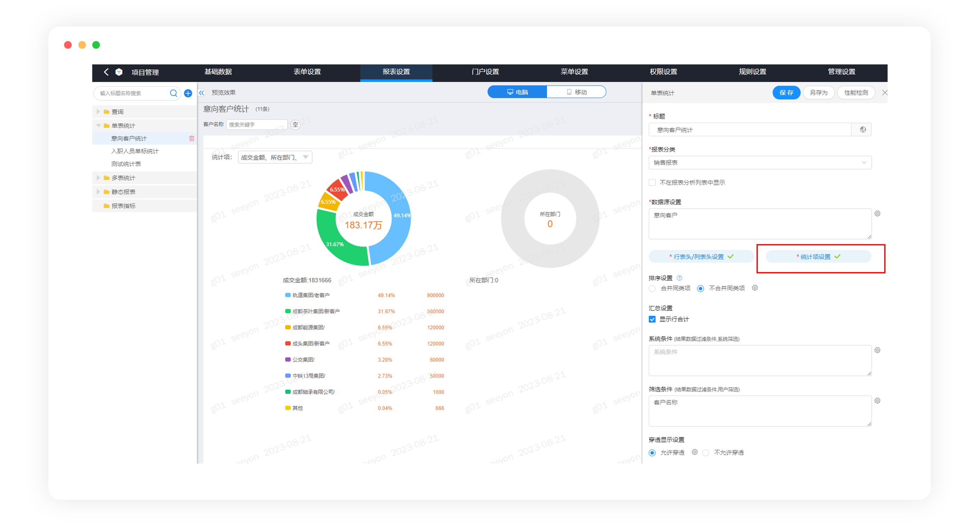Viewport: 980px width, 528px height.
Task: Switch to the 门户设置 tab
Action: tap(485, 72)
